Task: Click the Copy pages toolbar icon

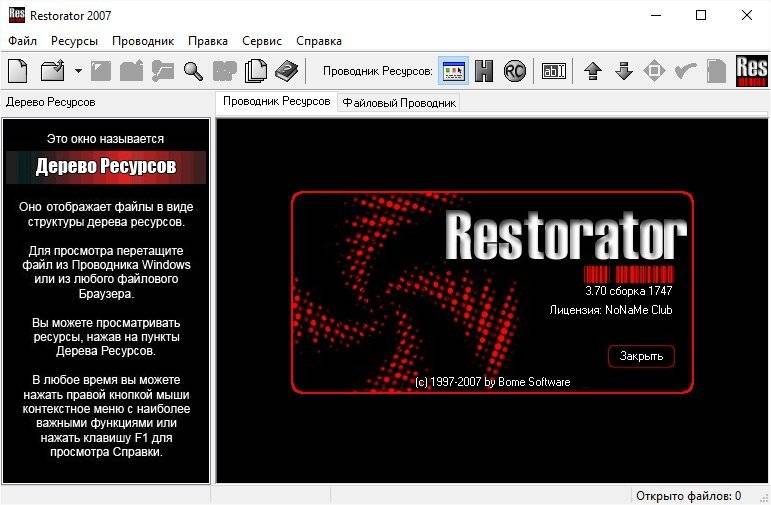Action: (256, 71)
